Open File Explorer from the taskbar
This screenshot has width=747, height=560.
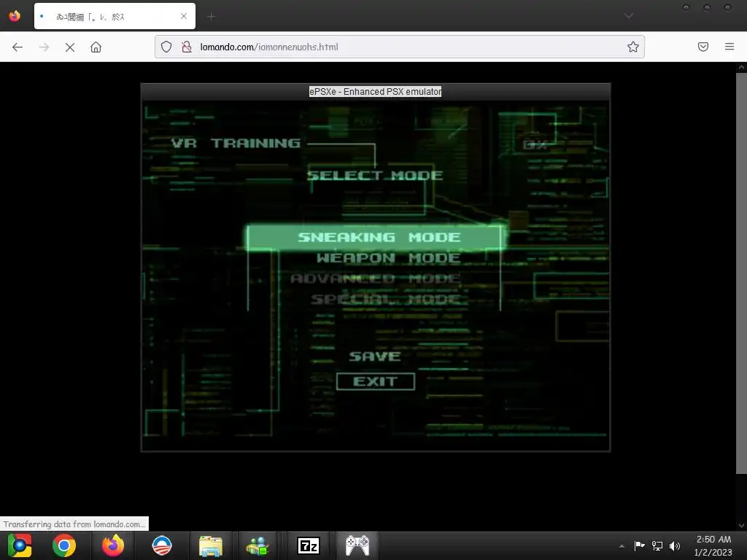pyautogui.click(x=211, y=545)
